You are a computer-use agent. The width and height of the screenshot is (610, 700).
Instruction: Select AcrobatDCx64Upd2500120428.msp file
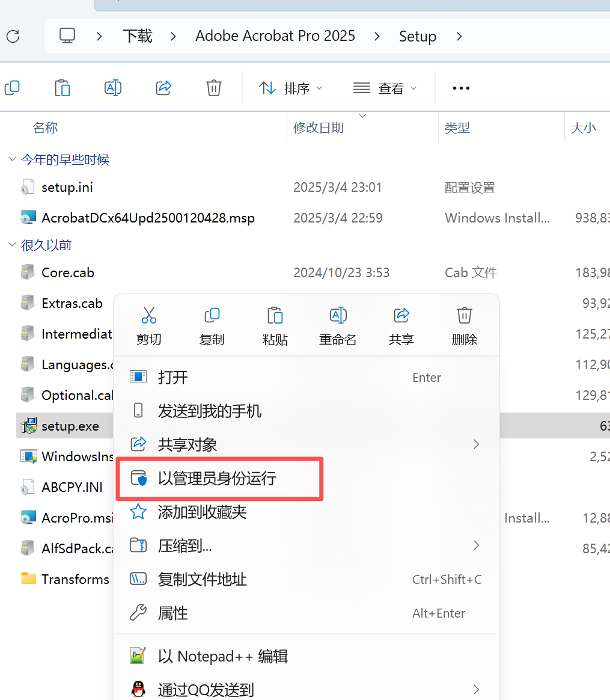click(148, 218)
